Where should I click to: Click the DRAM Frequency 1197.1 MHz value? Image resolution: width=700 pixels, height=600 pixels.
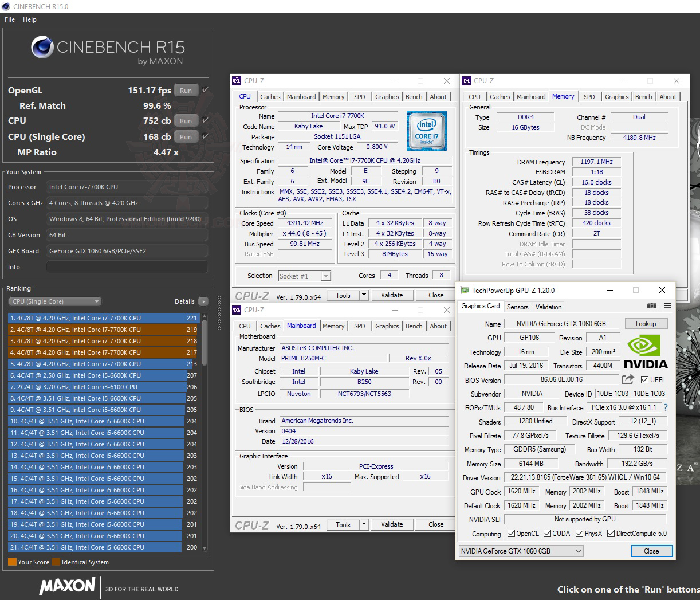[596, 162]
